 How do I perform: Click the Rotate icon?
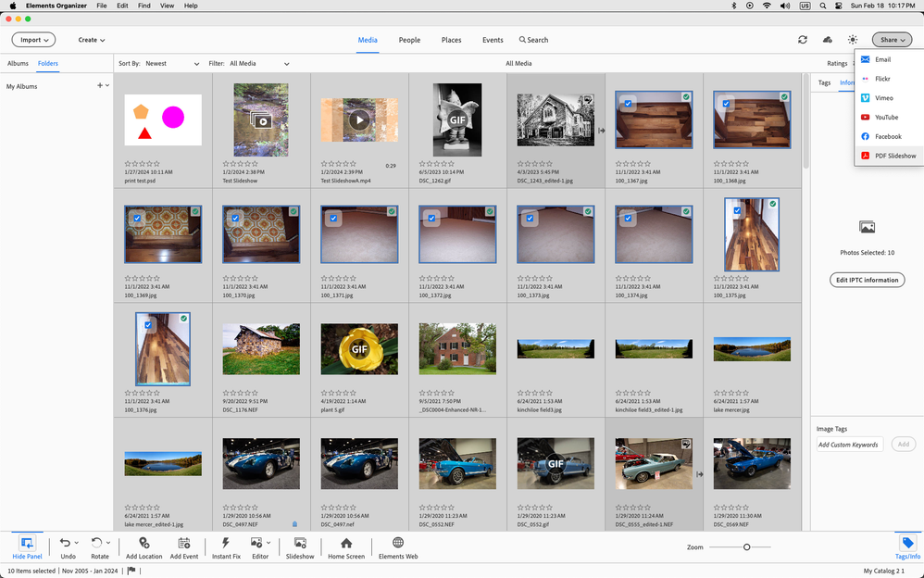96,543
